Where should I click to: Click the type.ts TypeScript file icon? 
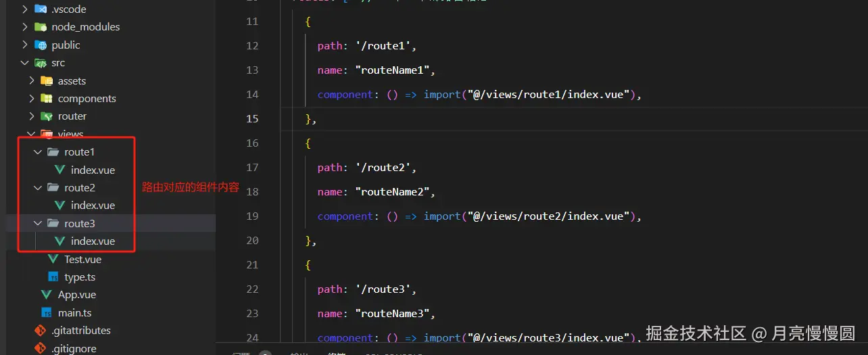point(53,277)
